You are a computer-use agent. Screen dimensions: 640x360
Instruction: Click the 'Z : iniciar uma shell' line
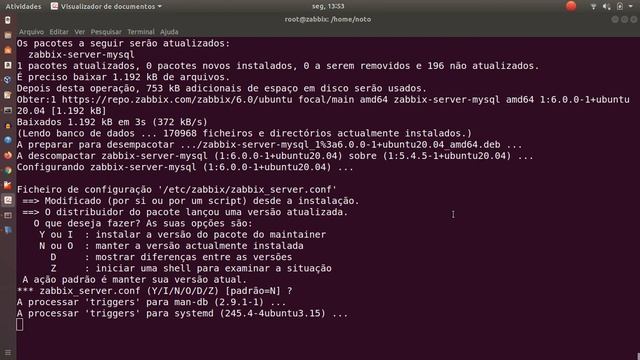[x=191, y=269]
